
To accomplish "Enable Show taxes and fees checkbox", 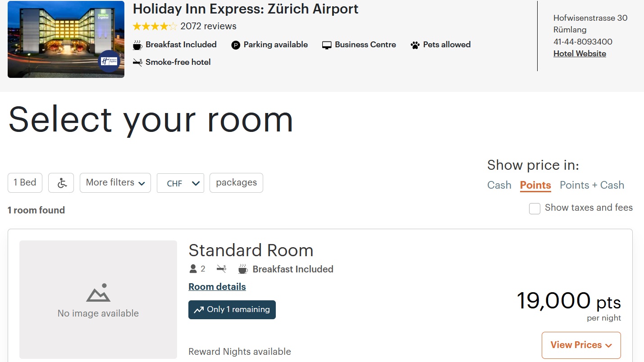I will (x=534, y=208).
